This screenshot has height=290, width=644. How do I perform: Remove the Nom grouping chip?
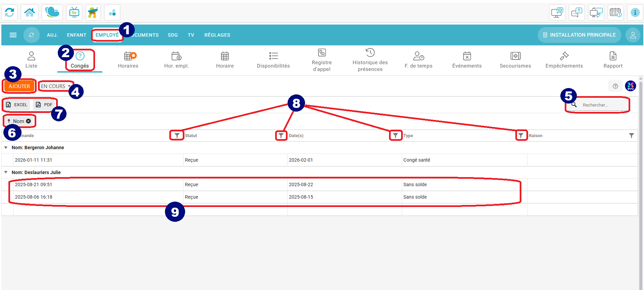click(x=29, y=121)
